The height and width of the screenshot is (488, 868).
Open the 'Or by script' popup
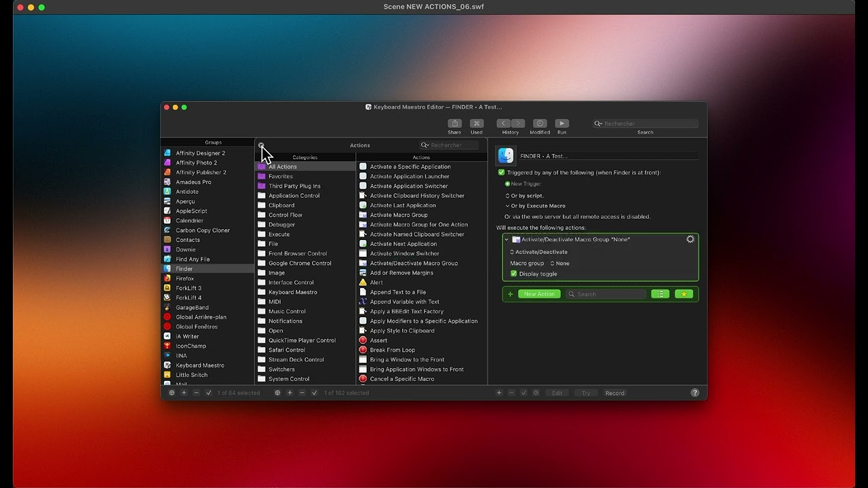(525, 196)
